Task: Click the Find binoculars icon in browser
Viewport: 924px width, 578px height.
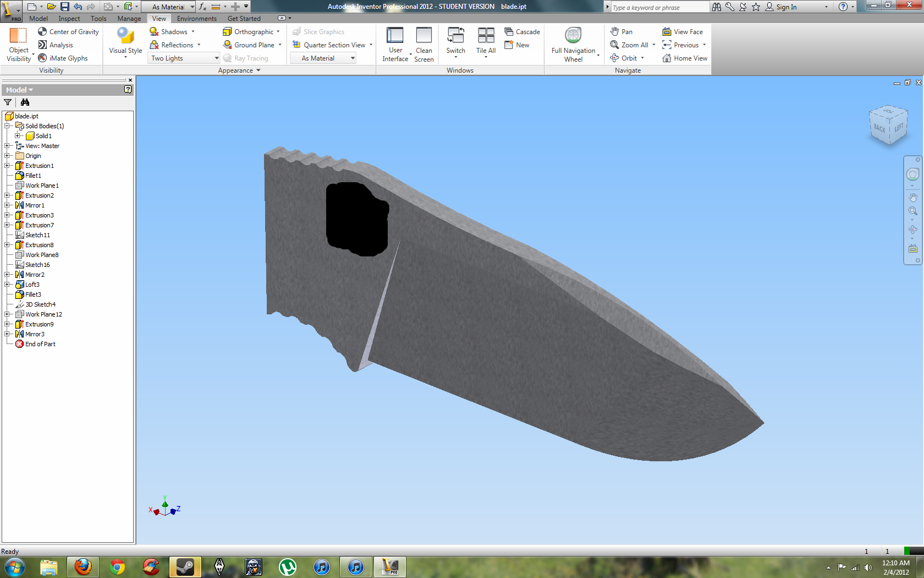Action: pyautogui.click(x=25, y=102)
